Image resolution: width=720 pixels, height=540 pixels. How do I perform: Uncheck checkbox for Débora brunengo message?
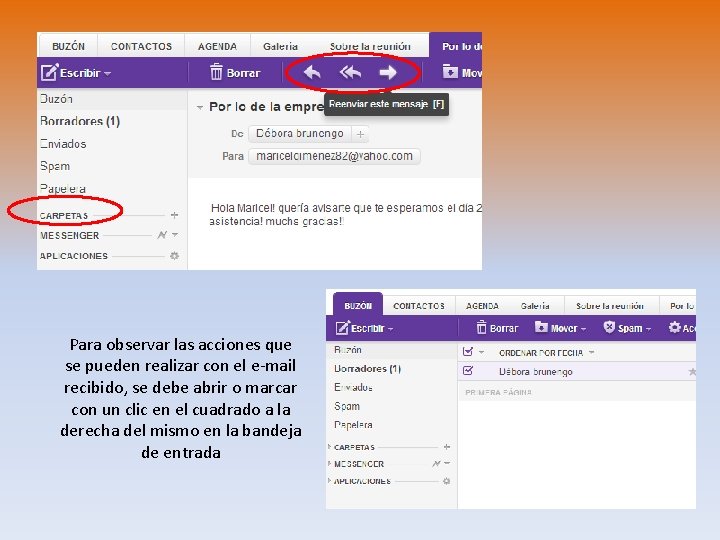(x=468, y=371)
